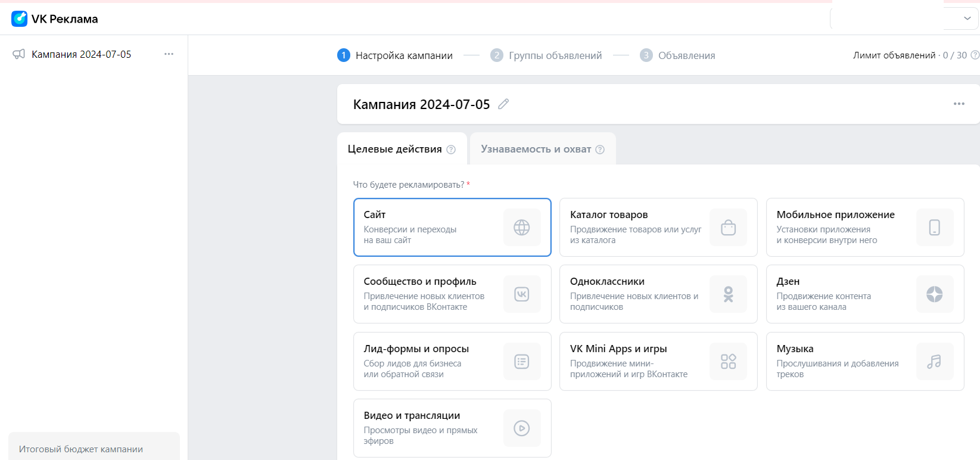Choose the Дзен option
Screen dimensions: 980x460
pos(865,294)
